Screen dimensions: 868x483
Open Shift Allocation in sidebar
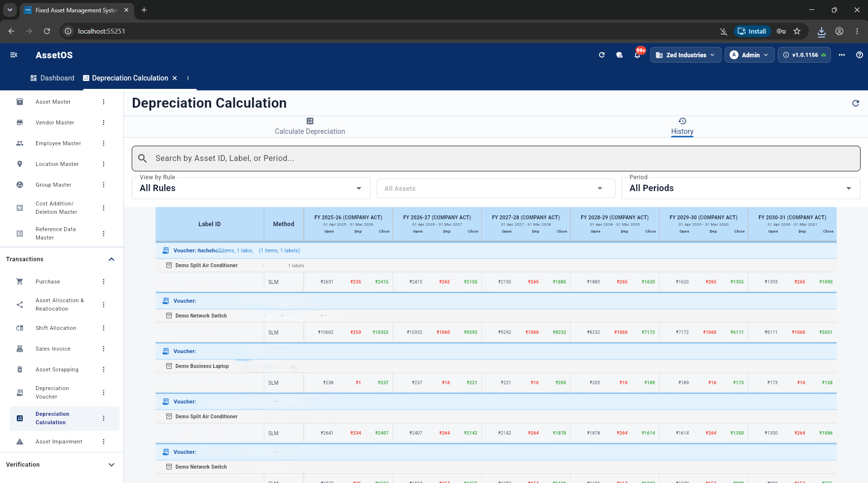56,328
